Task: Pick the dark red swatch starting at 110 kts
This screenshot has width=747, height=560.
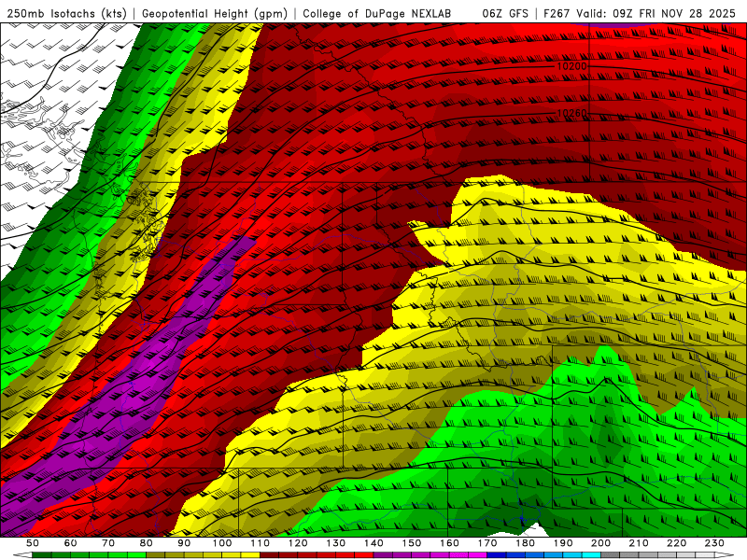Action: tap(269, 554)
